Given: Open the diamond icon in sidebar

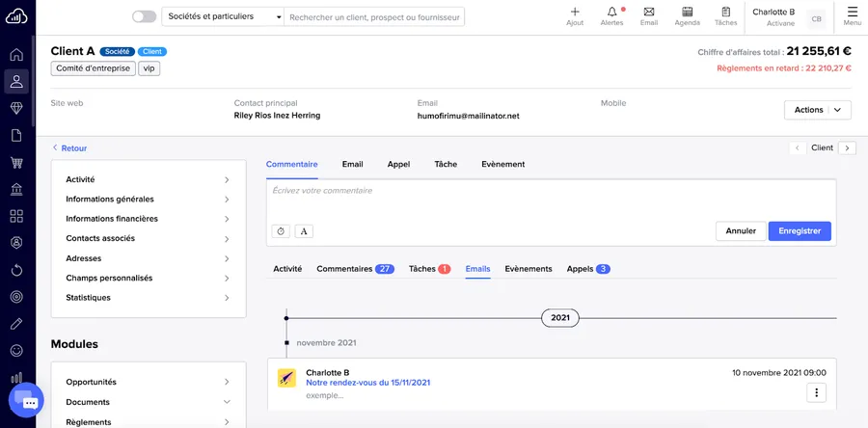Looking at the screenshot, I should point(16,108).
